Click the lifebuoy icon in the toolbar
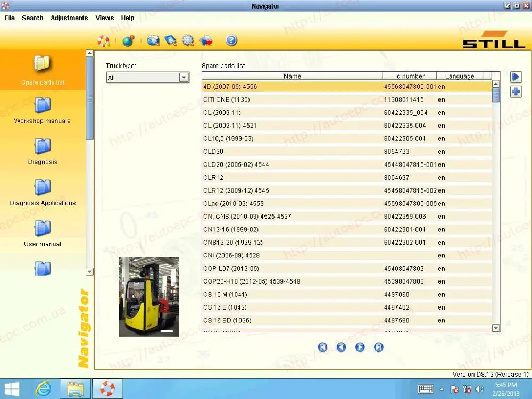 [x=104, y=41]
